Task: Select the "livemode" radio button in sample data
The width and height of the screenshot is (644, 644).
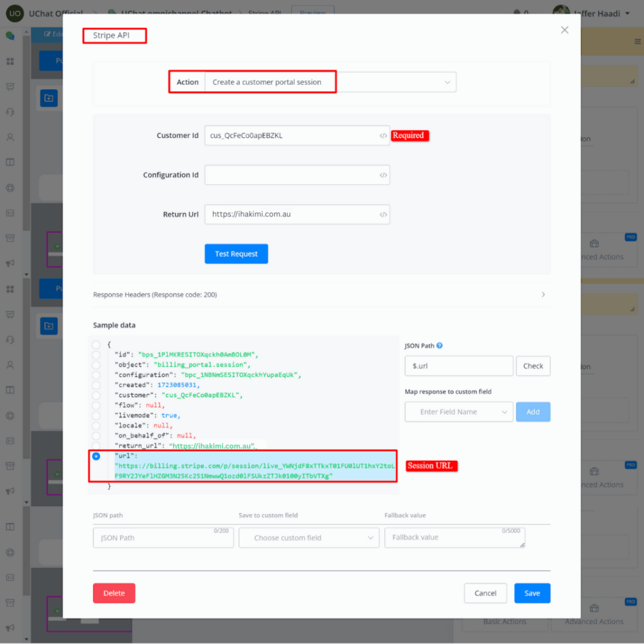Action: coord(96,415)
